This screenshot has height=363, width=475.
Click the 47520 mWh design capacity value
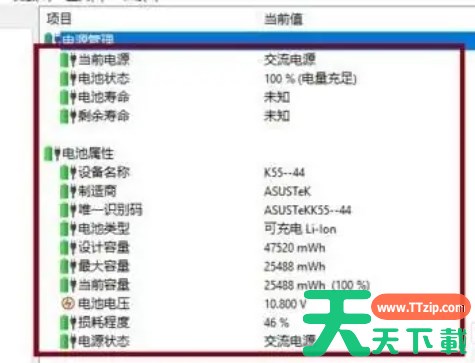pyautogui.click(x=294, y=248)
